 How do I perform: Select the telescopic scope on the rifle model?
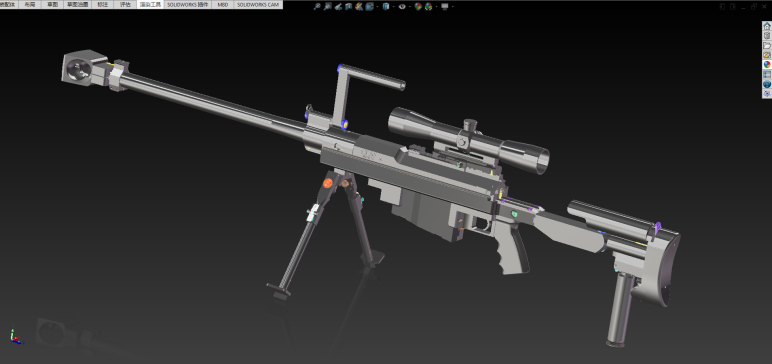[x=468, y=139]
